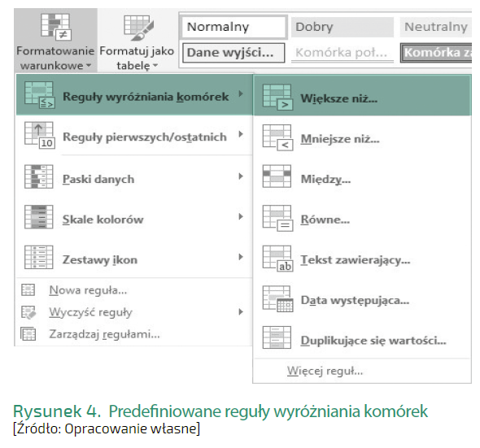Screen dimensions: 480x448
Task: Click the Data występująca calendar icon
Action: pos(277,299)
